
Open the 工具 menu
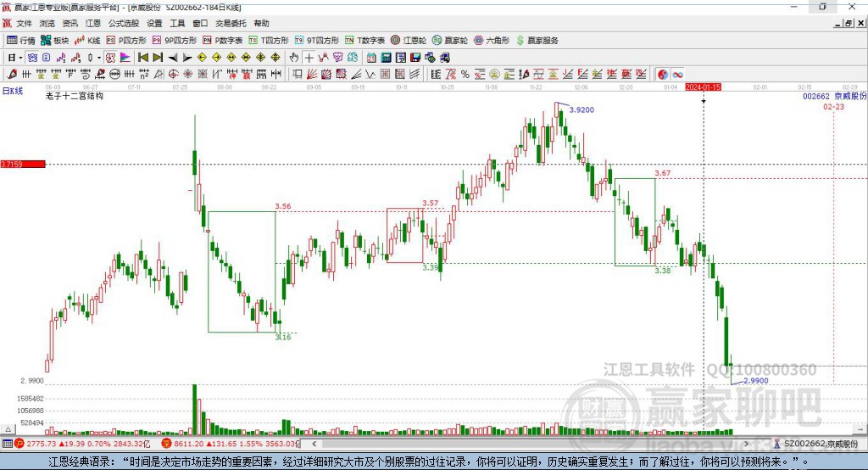click(177, 23)
